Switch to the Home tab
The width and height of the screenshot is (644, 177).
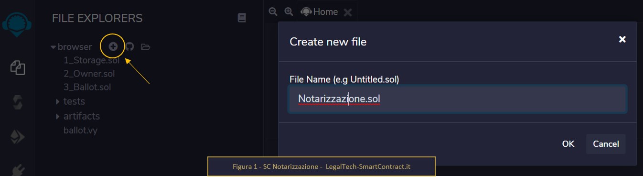320,12
